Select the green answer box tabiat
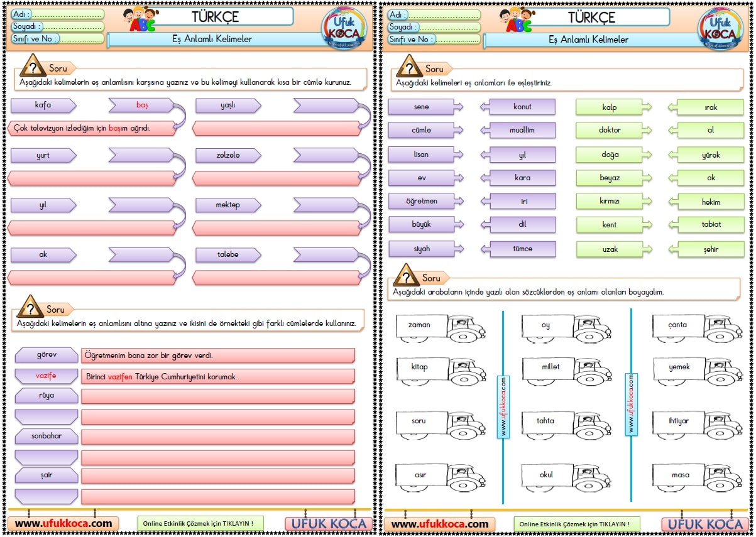756x537 pixels. (x=706, y=224)
